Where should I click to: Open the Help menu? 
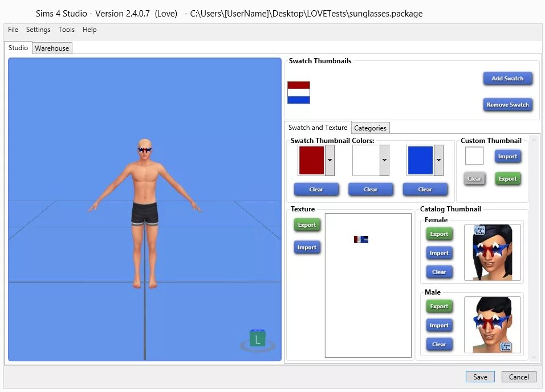tap(90, 30)
